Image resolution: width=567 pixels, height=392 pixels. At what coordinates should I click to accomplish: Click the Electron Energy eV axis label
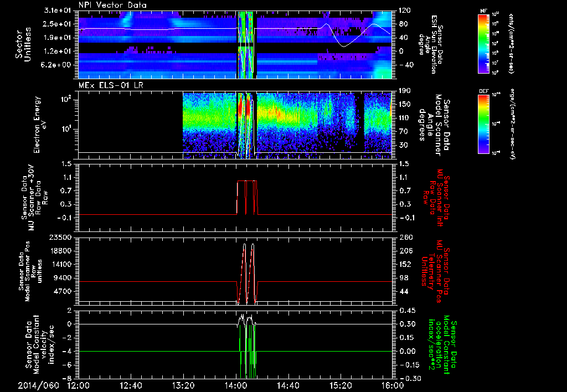coord(39,125)
